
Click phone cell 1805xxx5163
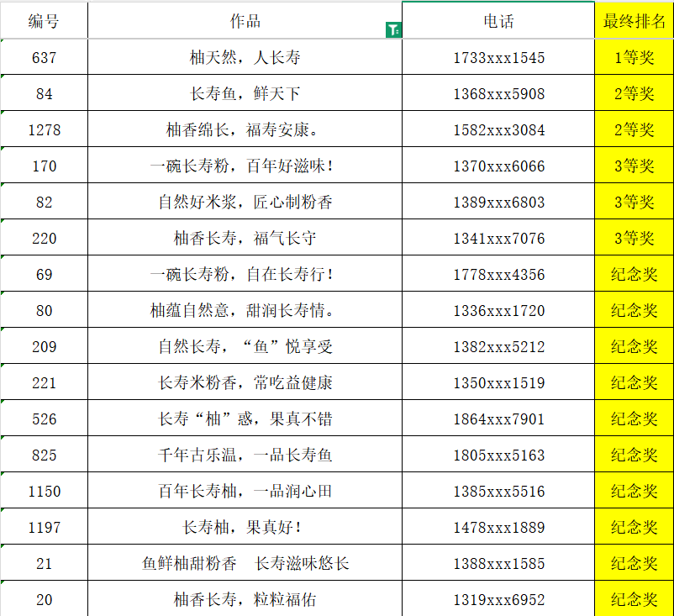498,455
